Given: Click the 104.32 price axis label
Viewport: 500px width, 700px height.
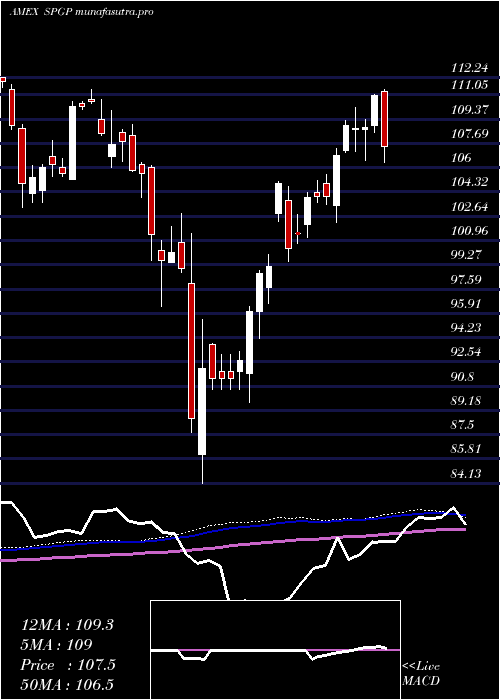Looking at the screenshot, I should (469, 182).
